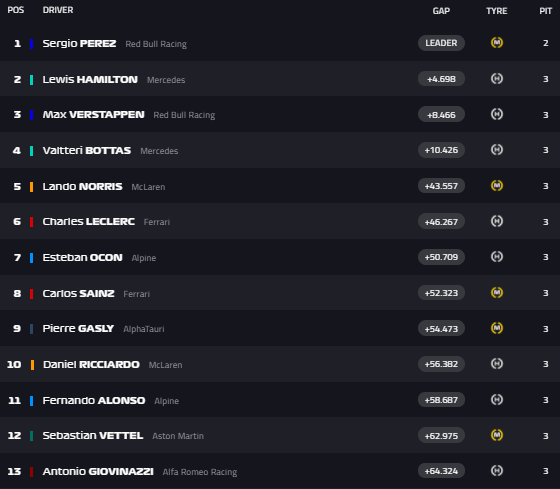Click Max Verstappen's hard tyre icon
Screen dimensions: 560x489
[497, 114]
